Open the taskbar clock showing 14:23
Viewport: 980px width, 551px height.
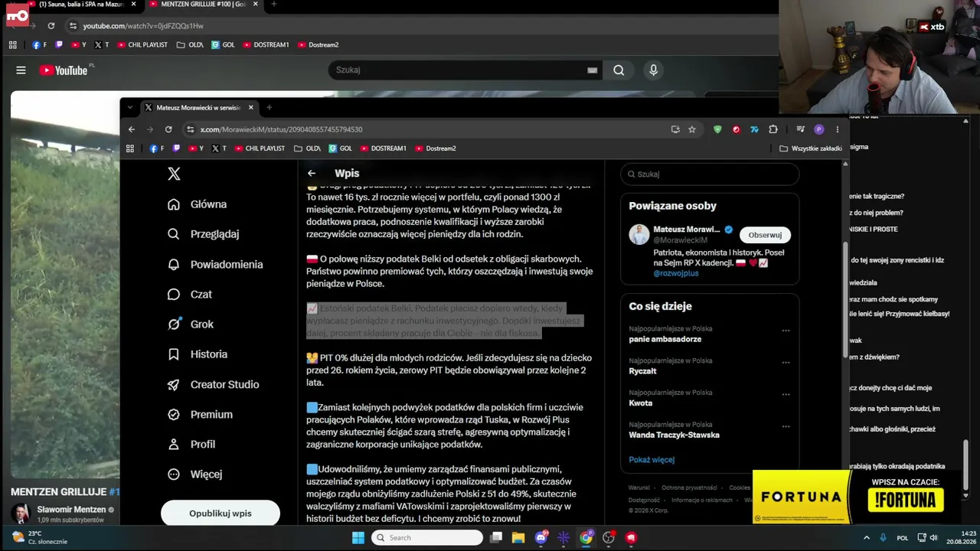tap(961, 537)
